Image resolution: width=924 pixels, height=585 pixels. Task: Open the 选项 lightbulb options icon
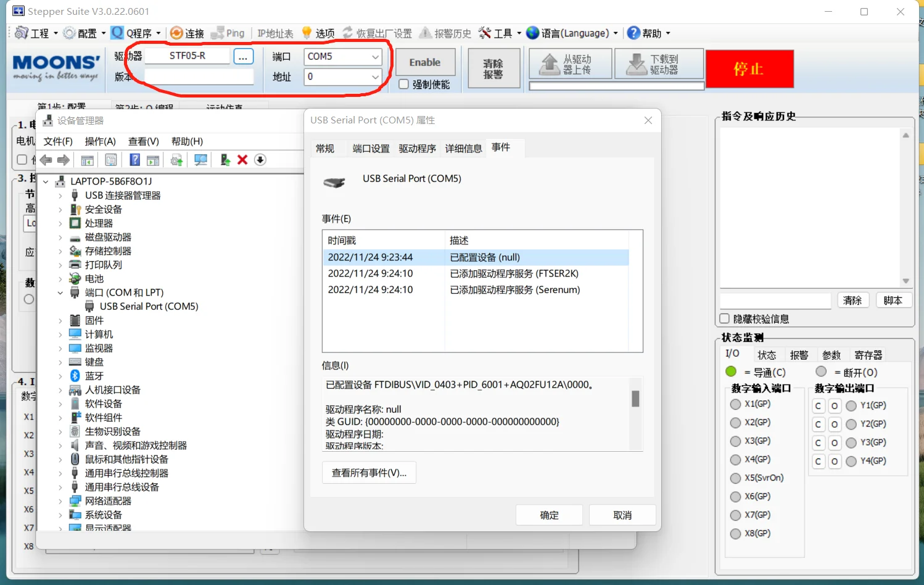click(307, 33)
